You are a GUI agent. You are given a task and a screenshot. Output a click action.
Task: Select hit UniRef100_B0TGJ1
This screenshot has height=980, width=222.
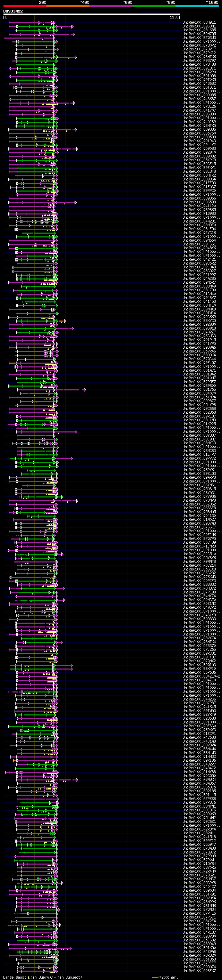[199, 88]
